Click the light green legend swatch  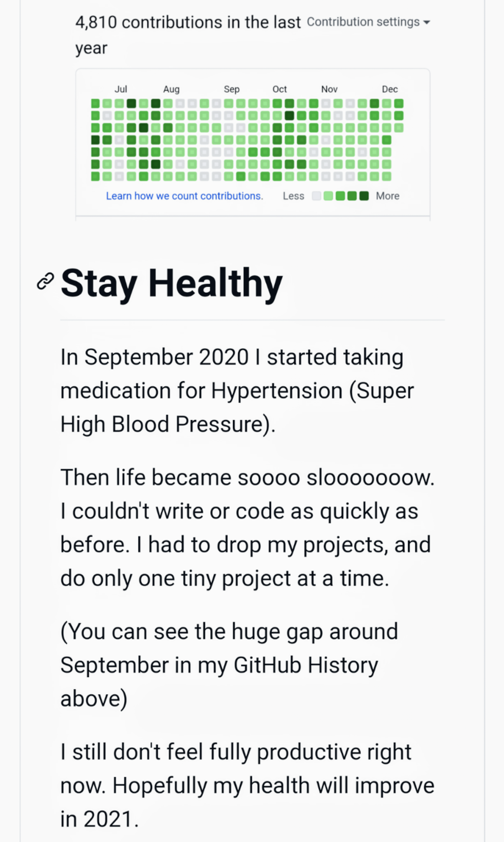(x=328, y=196)
